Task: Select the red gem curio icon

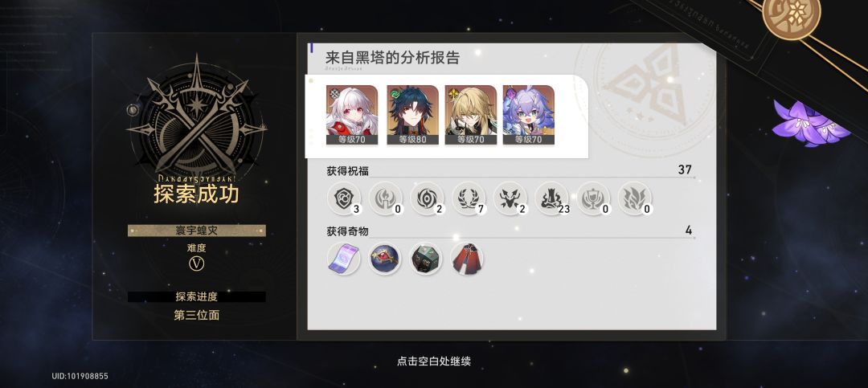Action: click(x=385, y=259)
